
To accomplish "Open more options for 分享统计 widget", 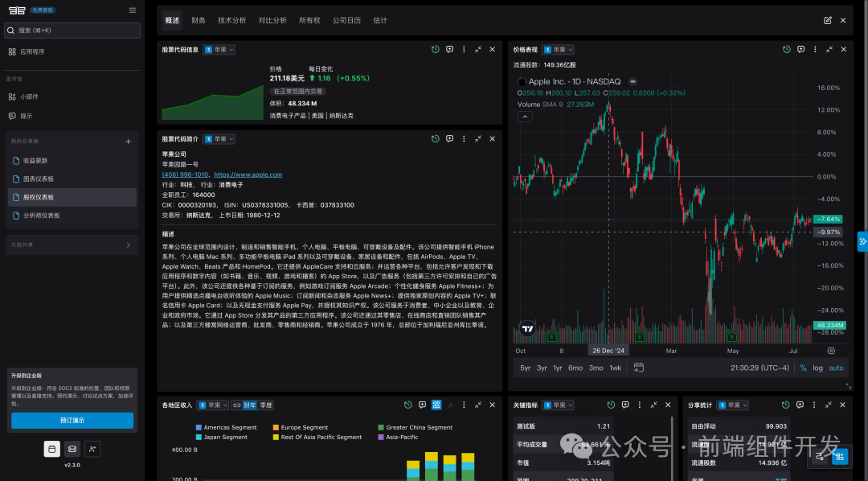I will click(813, 405).
